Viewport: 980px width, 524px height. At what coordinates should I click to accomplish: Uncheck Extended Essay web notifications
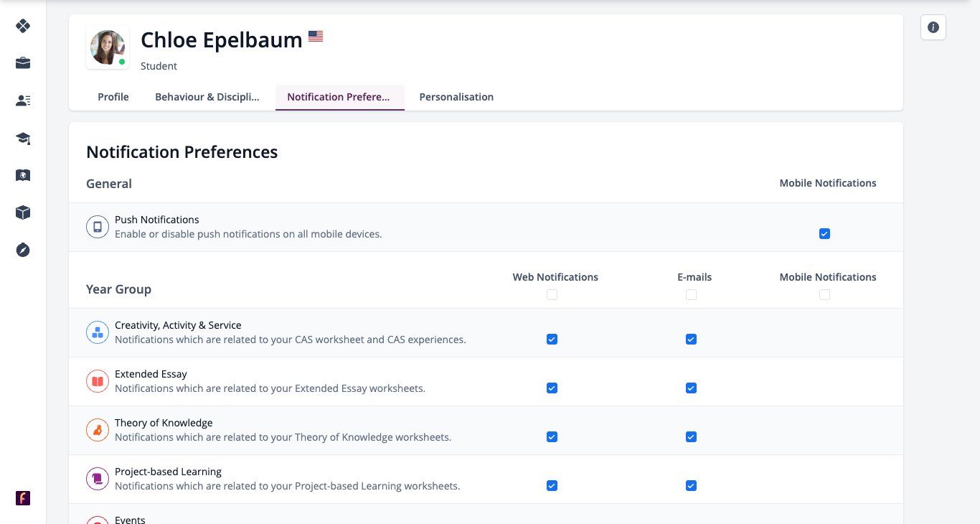click(x=552, y=388)
